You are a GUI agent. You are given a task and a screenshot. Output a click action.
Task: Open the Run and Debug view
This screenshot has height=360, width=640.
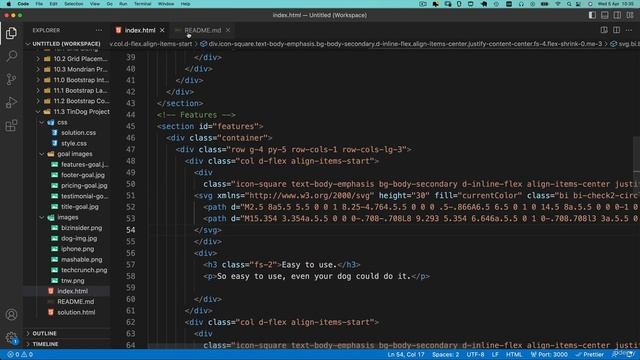pyautogui.click(x=11, y=102)
